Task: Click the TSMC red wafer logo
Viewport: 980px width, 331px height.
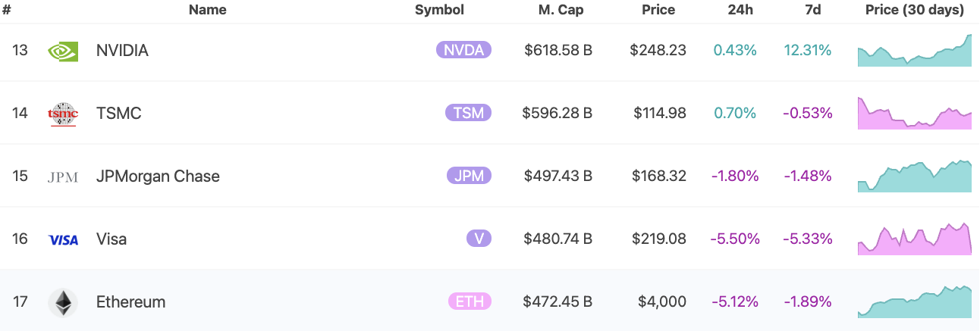Action: (x=63, y=114)
